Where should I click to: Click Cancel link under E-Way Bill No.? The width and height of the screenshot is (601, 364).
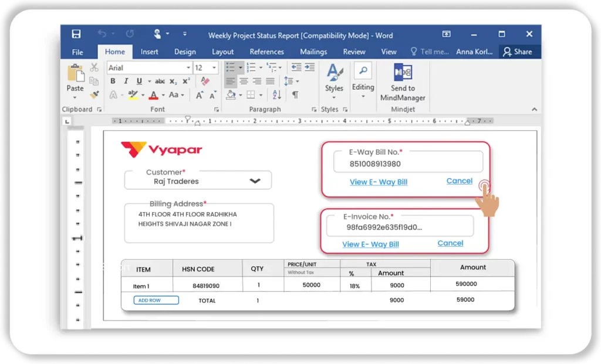coord(459,181)
